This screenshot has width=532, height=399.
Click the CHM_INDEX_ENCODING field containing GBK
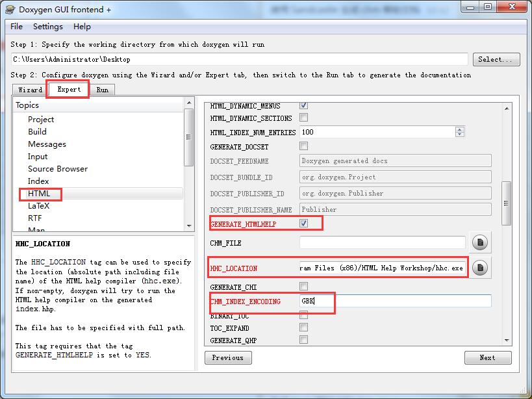pyautogui.click(x=396, y=301)
